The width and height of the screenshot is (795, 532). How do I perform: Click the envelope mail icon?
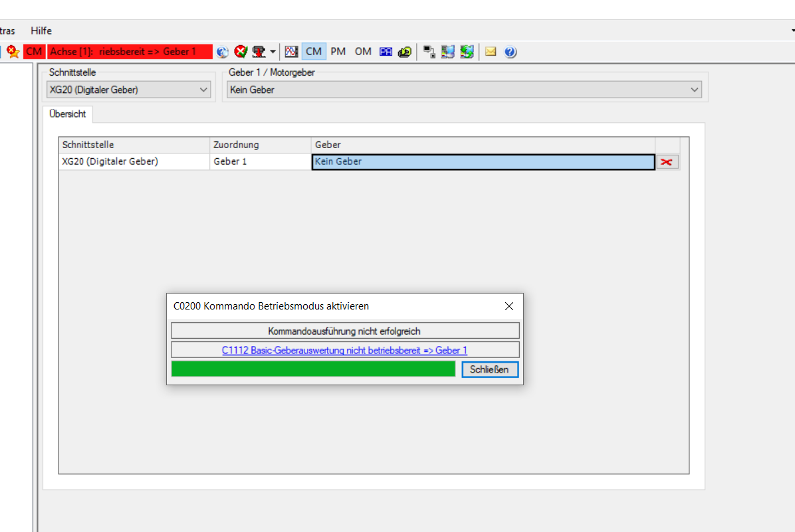491,52
